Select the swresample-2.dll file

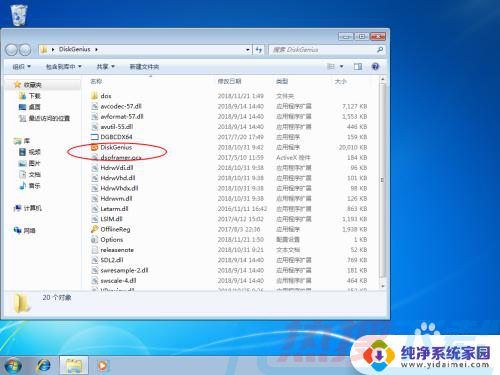pos(124,270)
